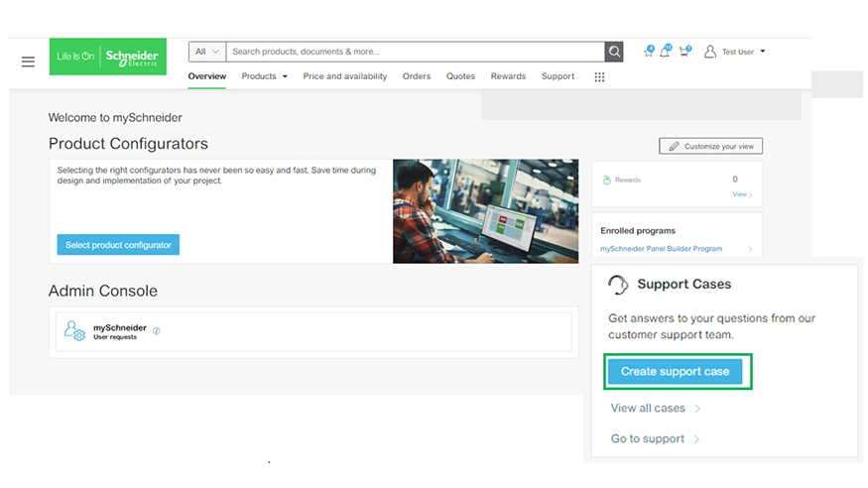Click the Rewards gift icon

[x=607, y=180]
